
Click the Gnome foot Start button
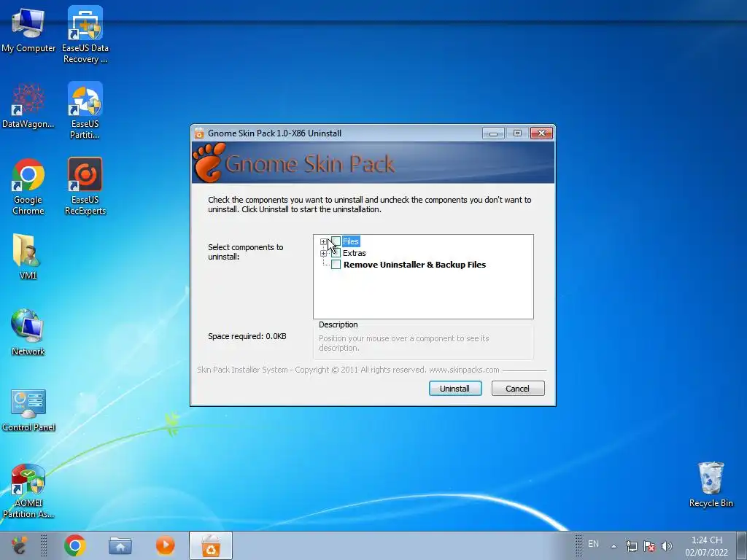click(20, 545)
